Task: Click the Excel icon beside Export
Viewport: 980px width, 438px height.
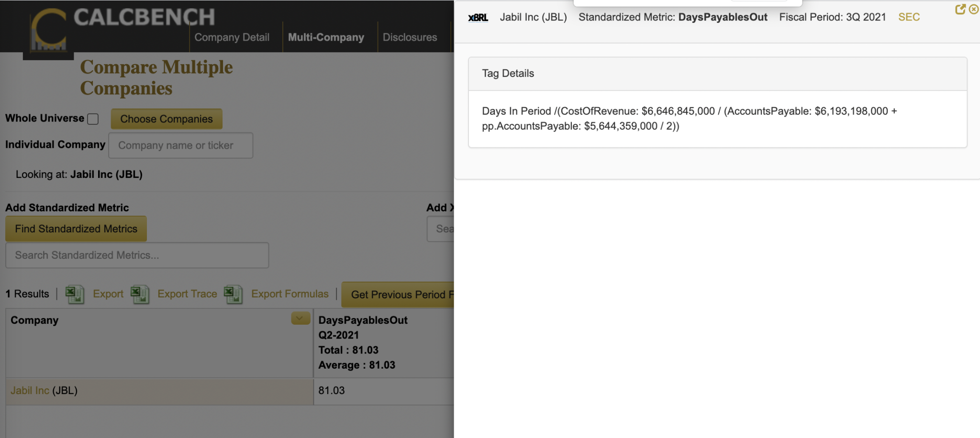Action: point(74,294)
